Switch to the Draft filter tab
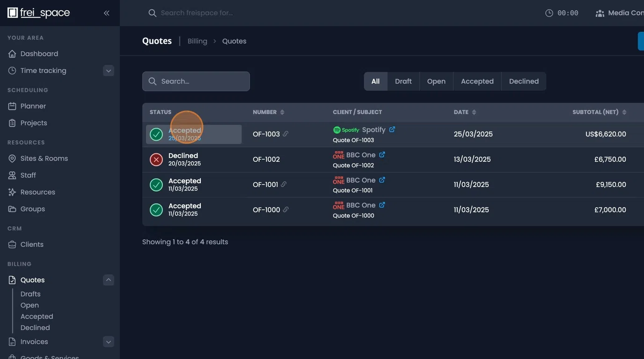The width and height of the screenshot is (644, 359). [403, 81]
